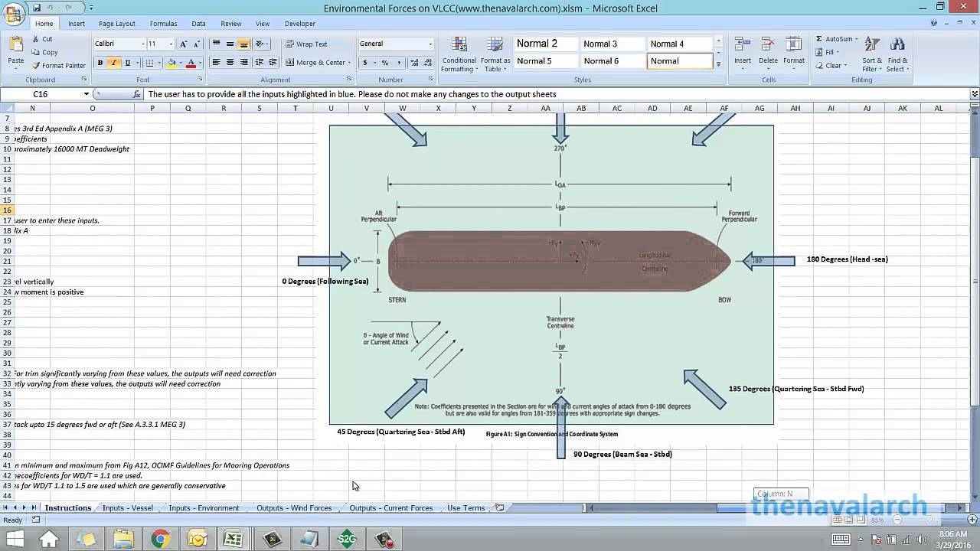The height and width of the screenshot is (551, 980).
Task: Cut the selected cells
Action: pyautogui.click(x=42, y=39)
